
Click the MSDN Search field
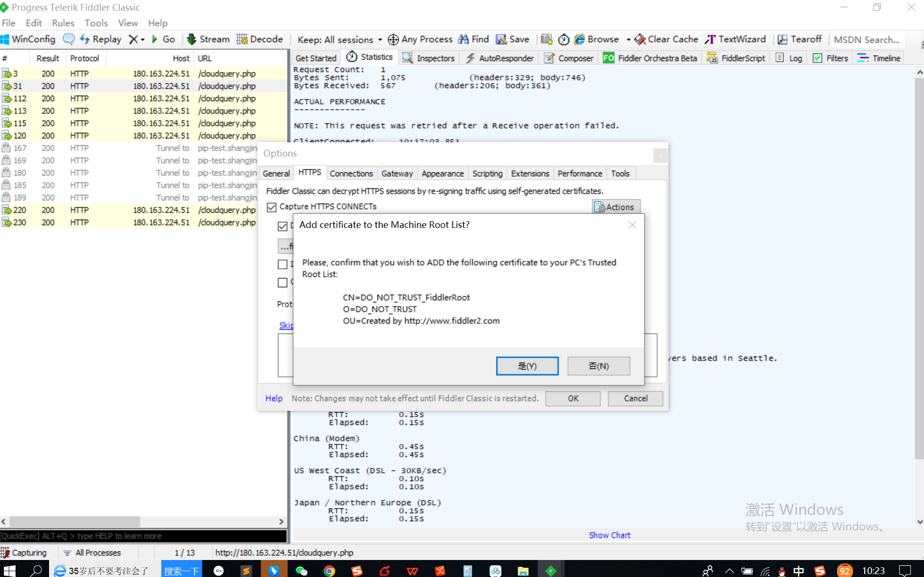pyautogui.click(x=867, y=40)
